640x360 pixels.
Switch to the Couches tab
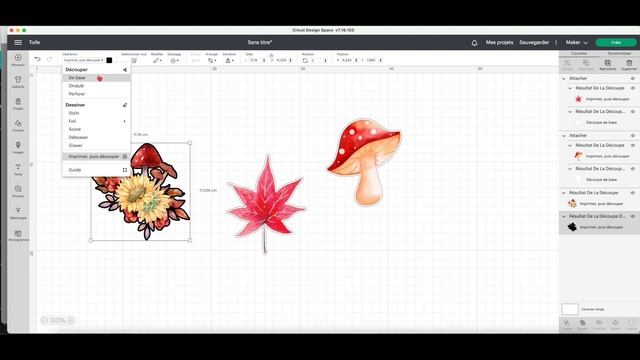coord(579,53)
